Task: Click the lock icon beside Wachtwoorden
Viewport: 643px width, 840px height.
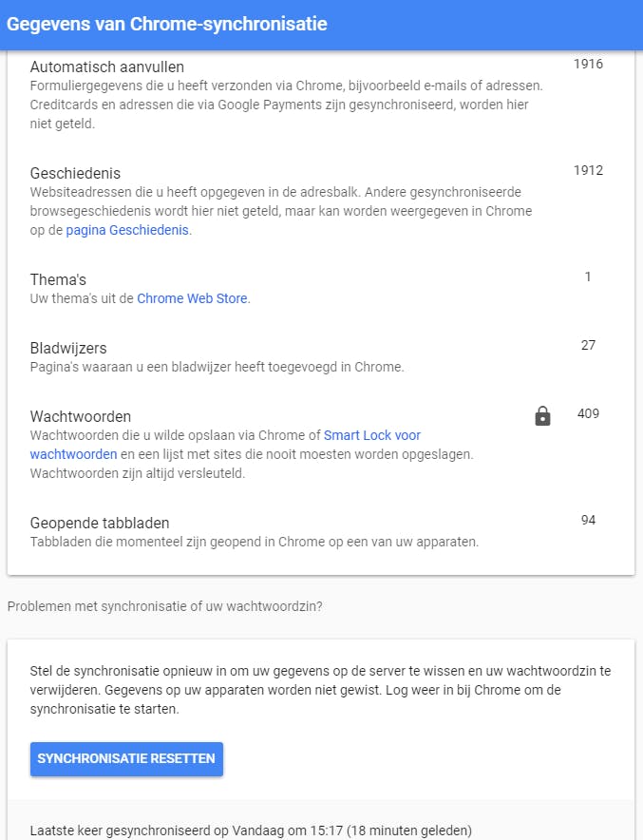Action: click(x=542, y=415)
